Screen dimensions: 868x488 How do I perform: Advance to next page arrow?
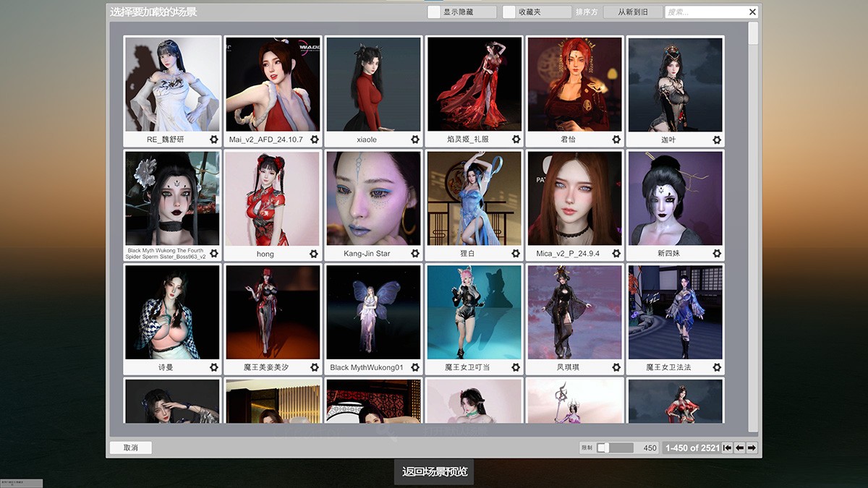[752, 448]
